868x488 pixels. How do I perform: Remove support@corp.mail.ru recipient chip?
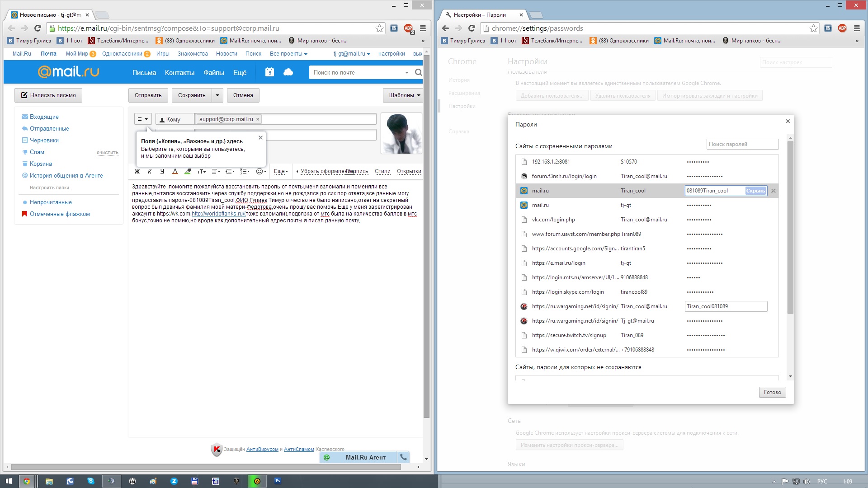coord(258,119)
